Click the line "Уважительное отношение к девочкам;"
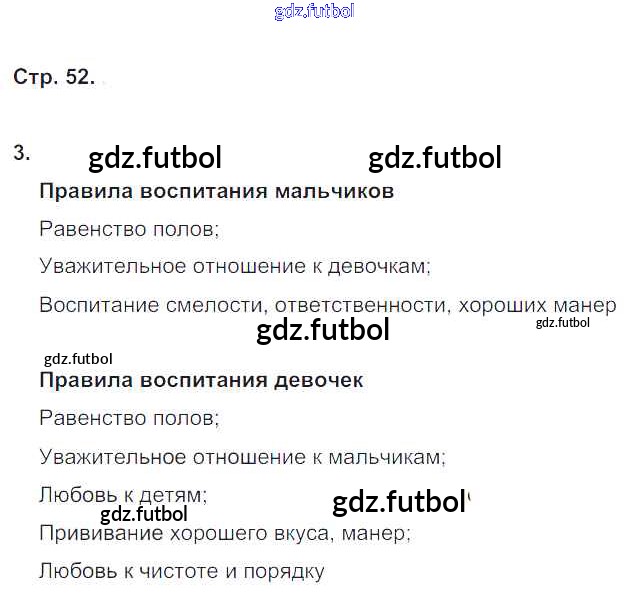The image size is (628, 597). [235, 266]
